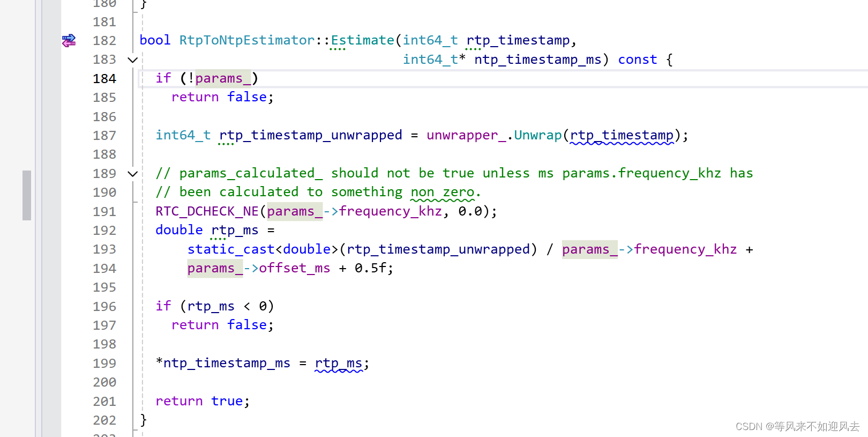This screenshot has height=437, width=868.
Task: Click 'params_' in the if condition on line 184
Action: pos(223,78)
